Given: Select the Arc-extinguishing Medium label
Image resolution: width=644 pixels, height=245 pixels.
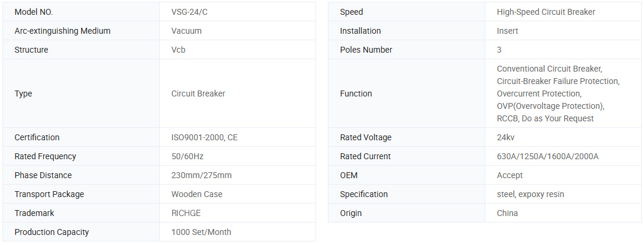Looking at the screenshot, I should (x=62, y=31).
